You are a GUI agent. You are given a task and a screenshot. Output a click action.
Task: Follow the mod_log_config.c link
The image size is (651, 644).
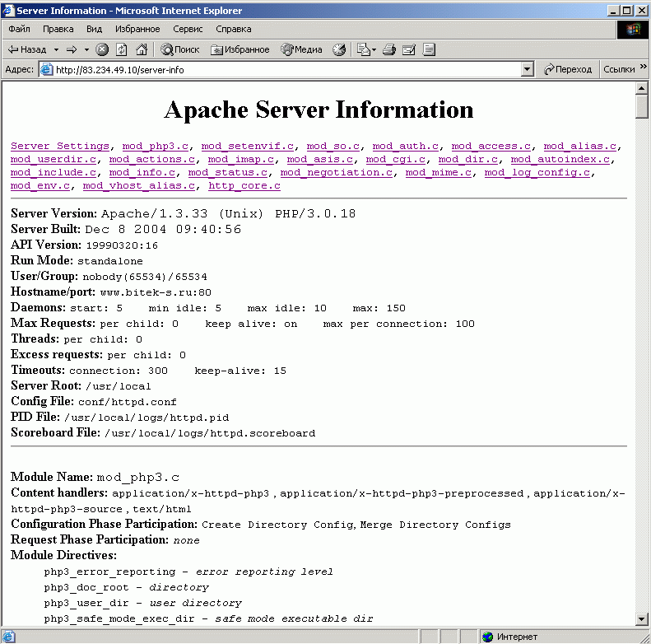pos(537,173)
